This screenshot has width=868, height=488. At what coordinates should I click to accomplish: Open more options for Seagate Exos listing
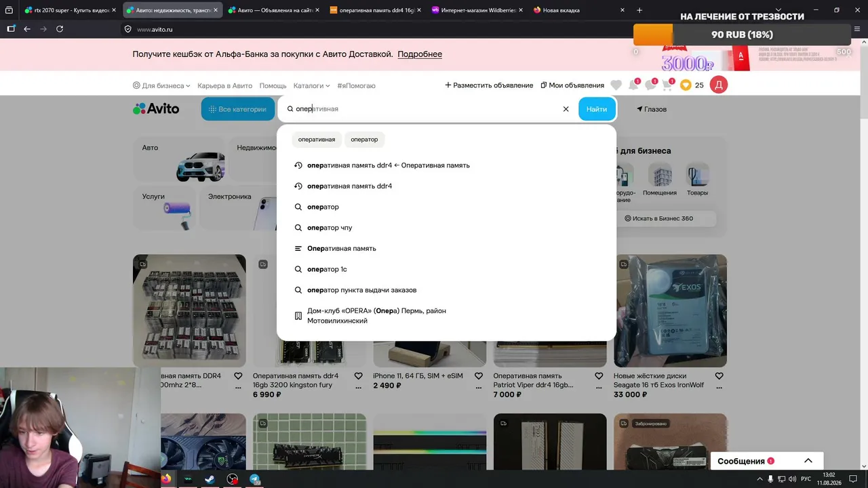(x=719, y=388)
